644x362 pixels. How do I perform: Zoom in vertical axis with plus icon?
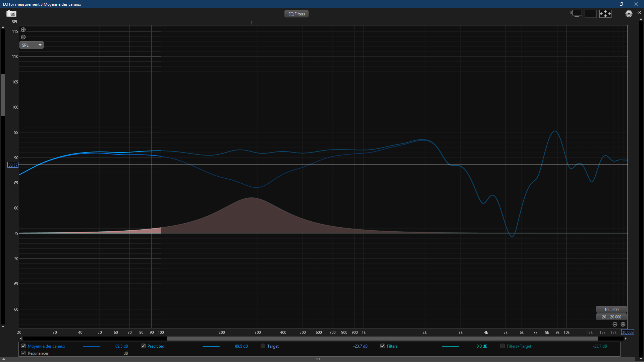[23, 30]
